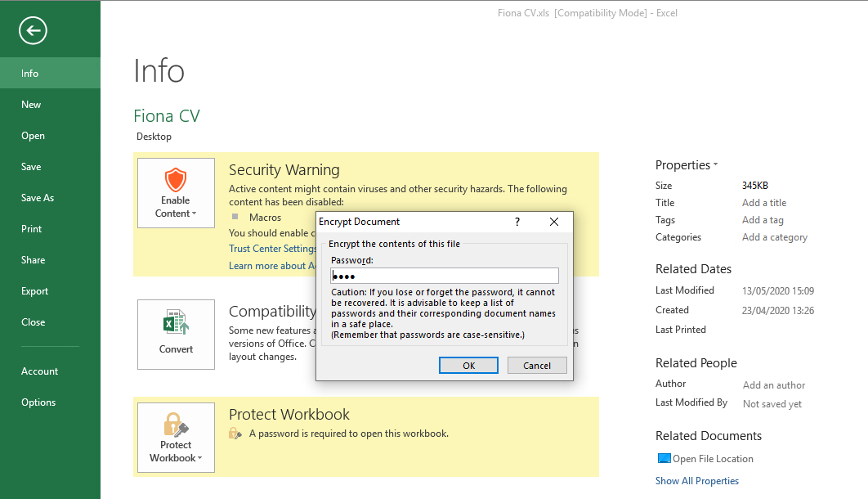The width and height of the screenshot is (868, 499).
Task: Select the Info menu item
Action: click(51, 73)
